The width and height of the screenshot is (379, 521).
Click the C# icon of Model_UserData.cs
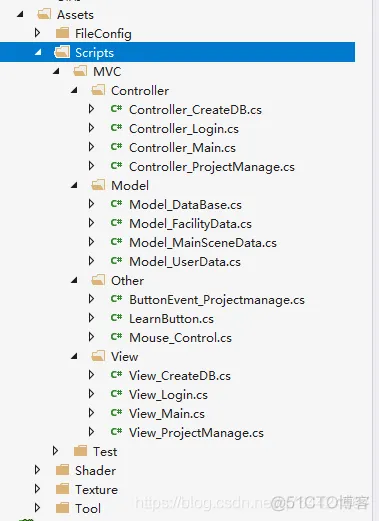click(116, 261)
